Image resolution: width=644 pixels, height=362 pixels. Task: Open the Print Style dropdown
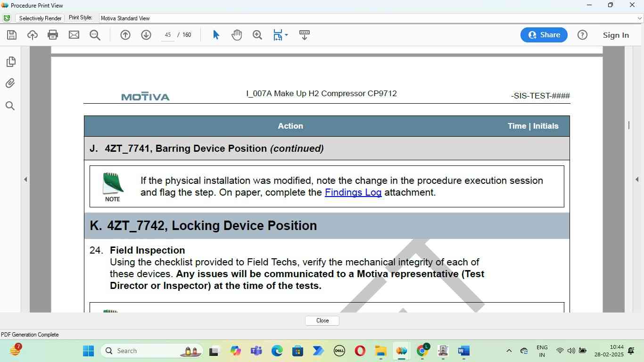371,18
